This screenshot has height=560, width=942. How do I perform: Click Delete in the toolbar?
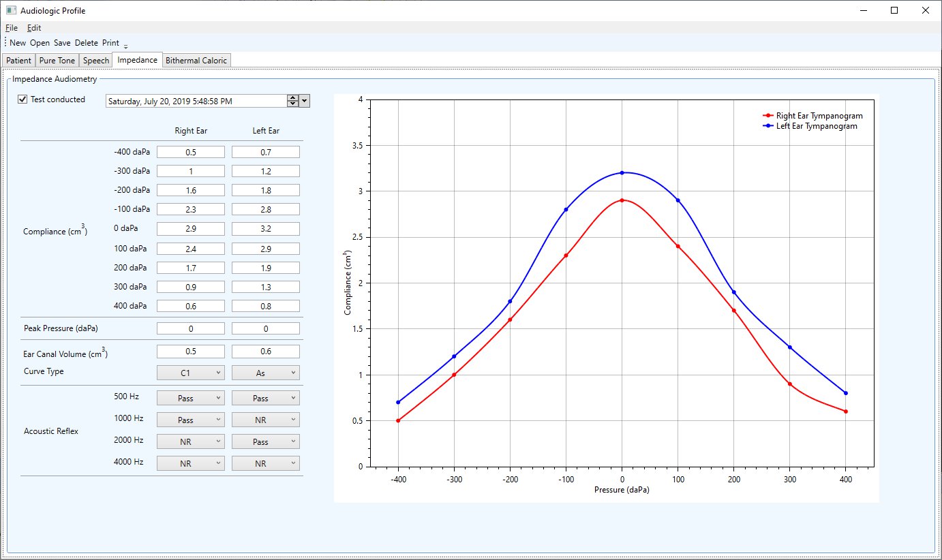click(87, 43)
